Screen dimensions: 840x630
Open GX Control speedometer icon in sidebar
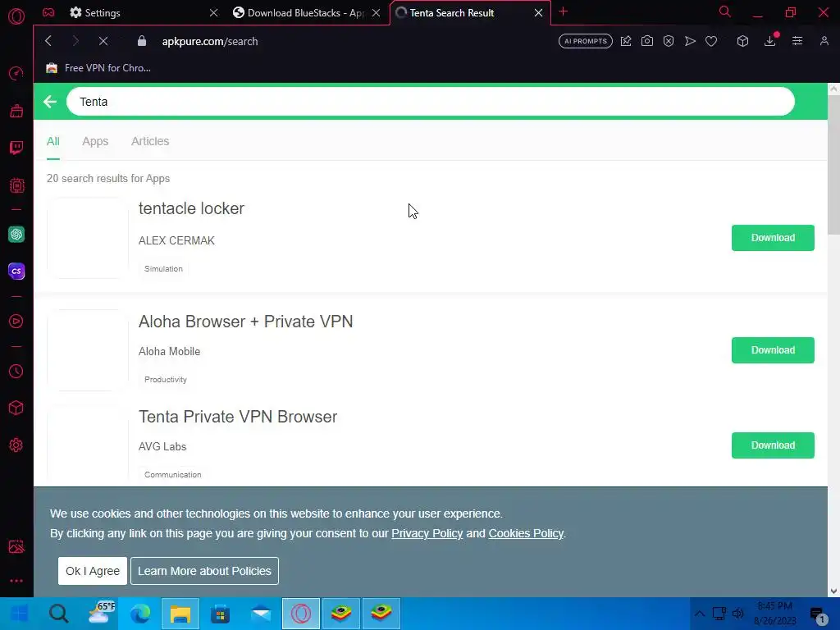[x=16, y=73]
